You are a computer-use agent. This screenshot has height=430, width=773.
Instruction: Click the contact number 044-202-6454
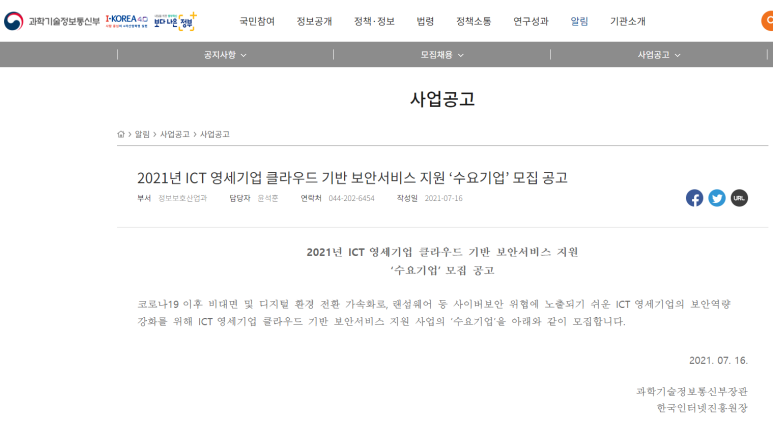click(x=351, y=198)
